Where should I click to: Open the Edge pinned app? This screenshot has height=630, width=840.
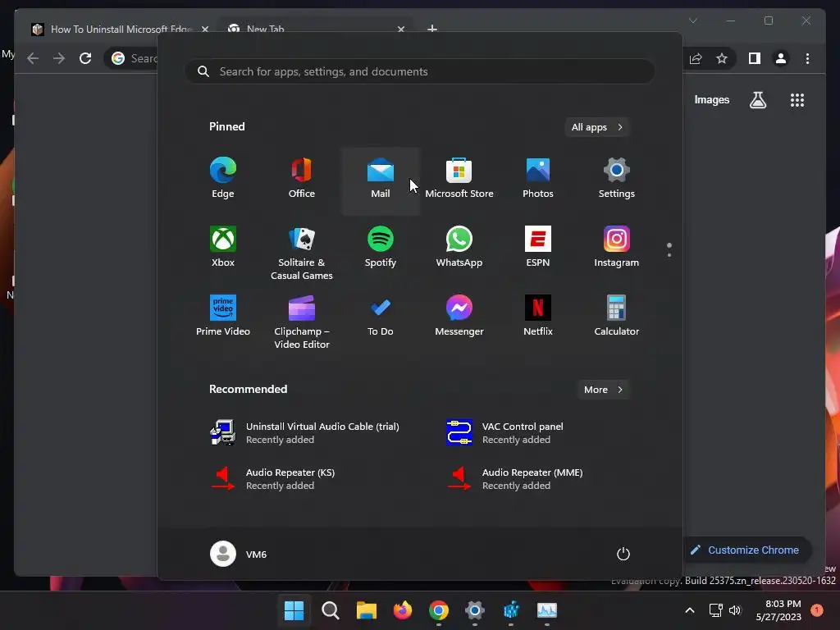point(223,178)
